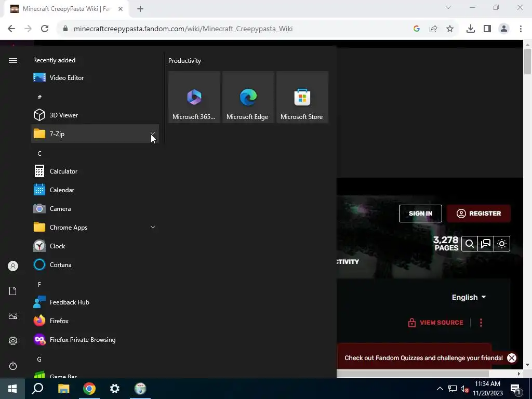Image resolution: width=532 pixels, height=399 pixels.
Task: Expand the 7-Zip folder chevron
Action: [153, 134]
